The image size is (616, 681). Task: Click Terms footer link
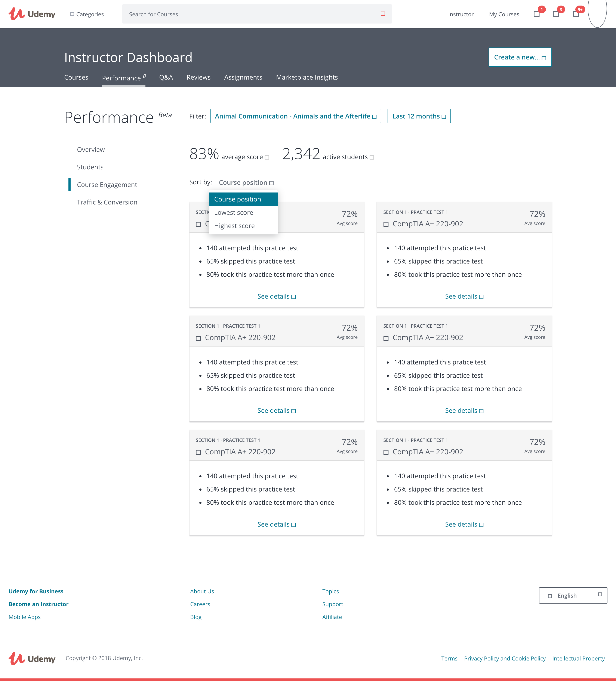(449, 658)
